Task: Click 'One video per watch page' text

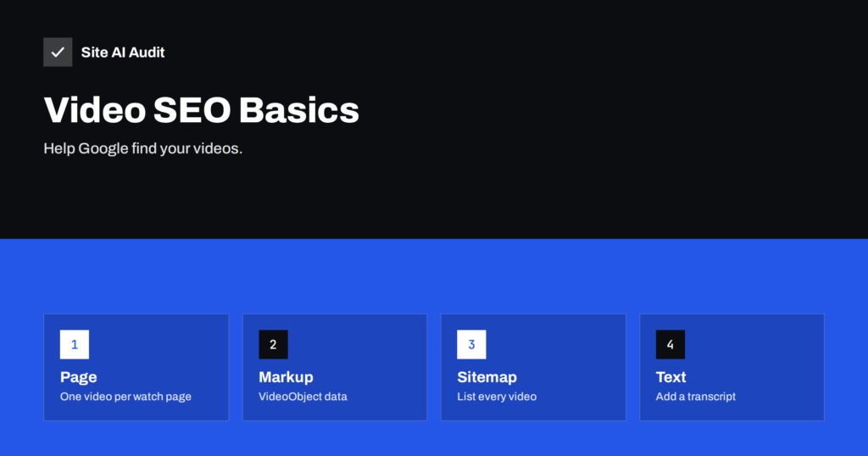Action: coord(125,396)
